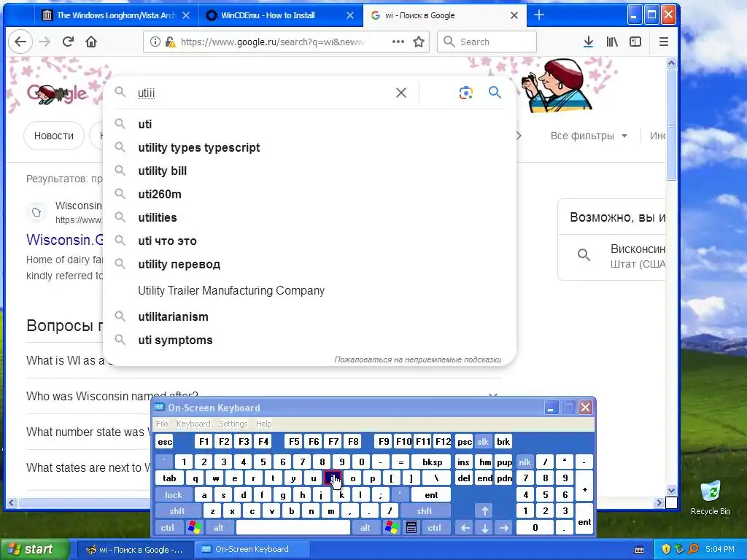Choose suggestion 'utility bill'
Screen dimensions: 747x560
coord(309,171)
